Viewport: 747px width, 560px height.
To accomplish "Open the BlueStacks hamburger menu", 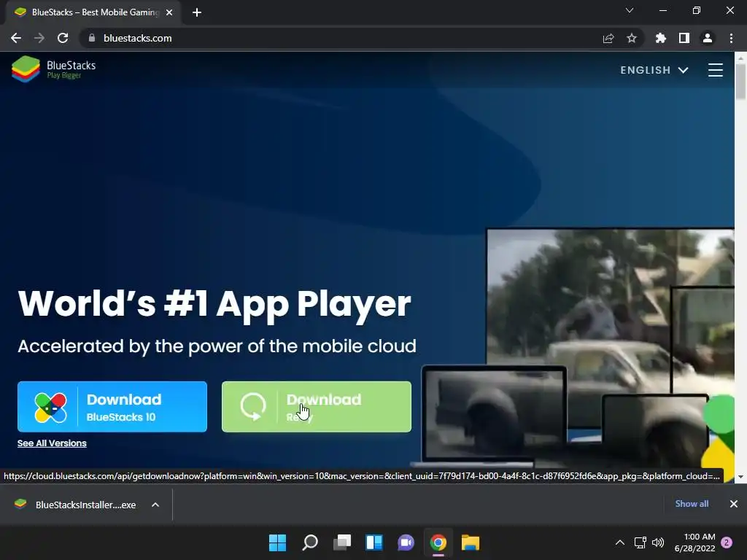I will point(716,70).
